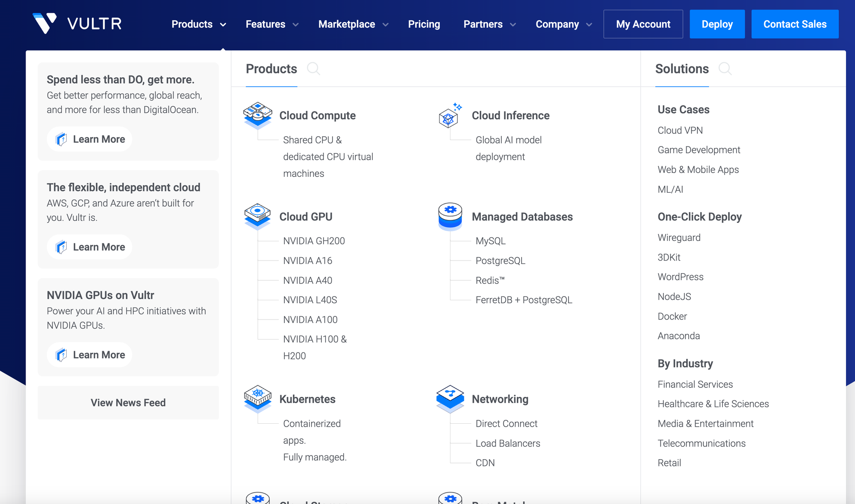Screen dimensions: 855x504
Task: Open the Marketplace dropdown chevron
Action: (x=386, y=25)
